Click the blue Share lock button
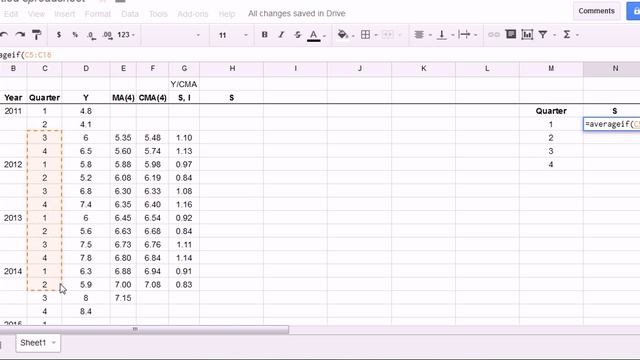This screenshot has width=640, height=360. [x=633, y=11]
